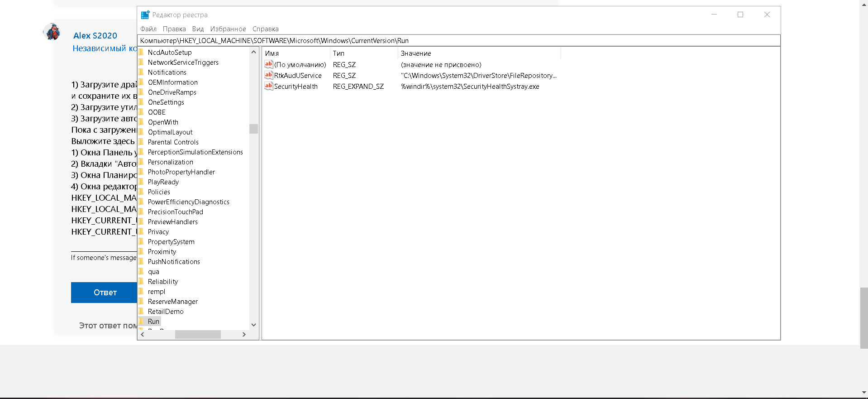The height and width of the screenshot is (399, 868).
Task: Select the Personalization key
Action: click(x=170, y=162)
